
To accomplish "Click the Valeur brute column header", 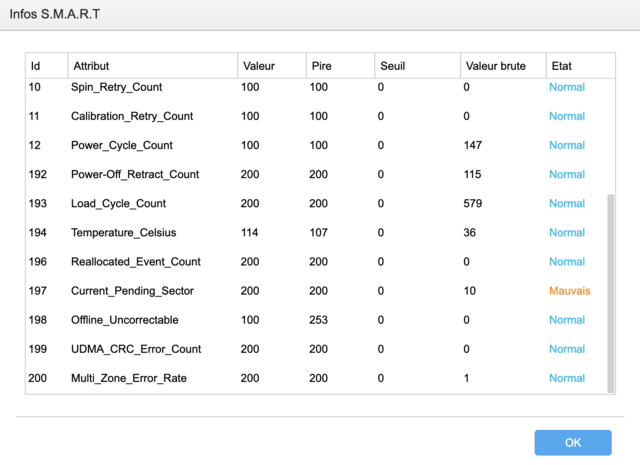I will [x=503, y=66].
